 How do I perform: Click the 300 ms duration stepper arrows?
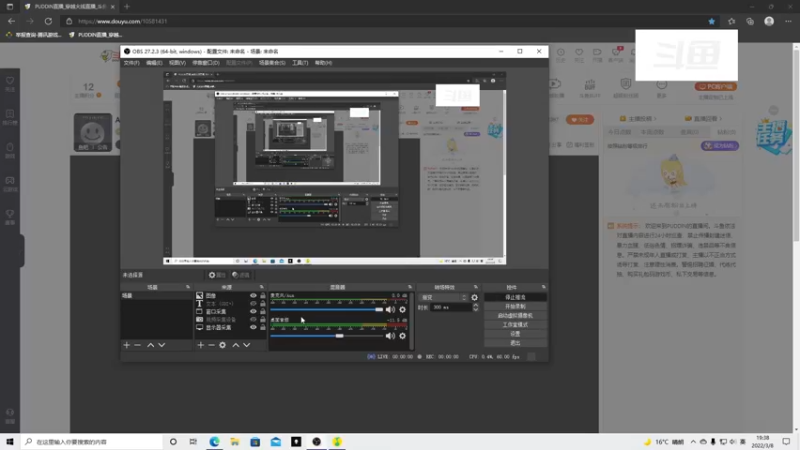(476, 307)
